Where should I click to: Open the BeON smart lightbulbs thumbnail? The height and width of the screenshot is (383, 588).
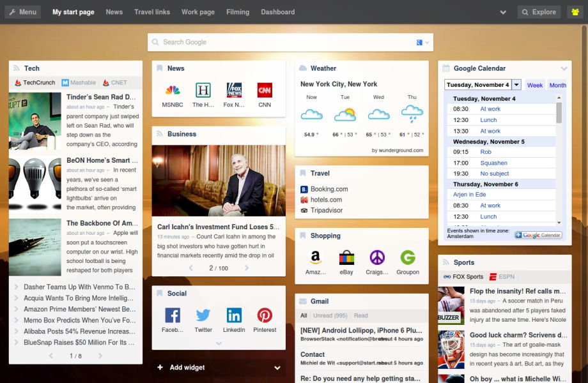click(35, 183)
